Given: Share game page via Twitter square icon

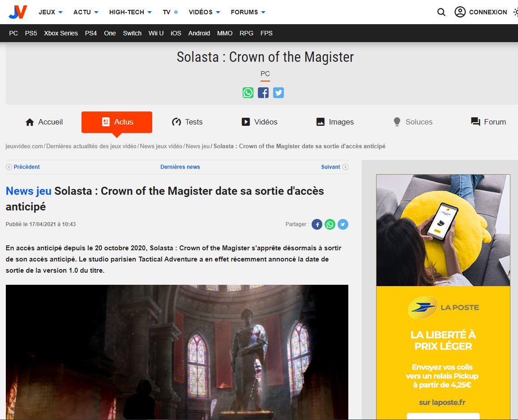Looking at the screenshot, I should click(278, 93).
